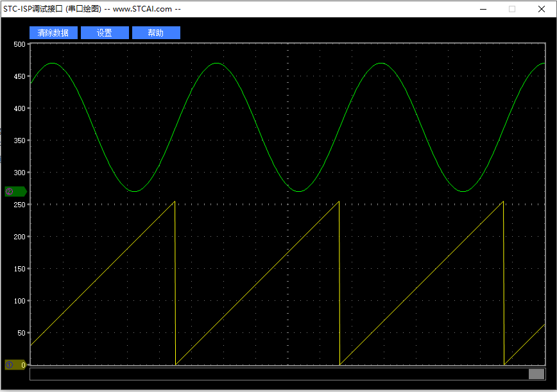Click the 清除数据 button

[x=53, y=33]
